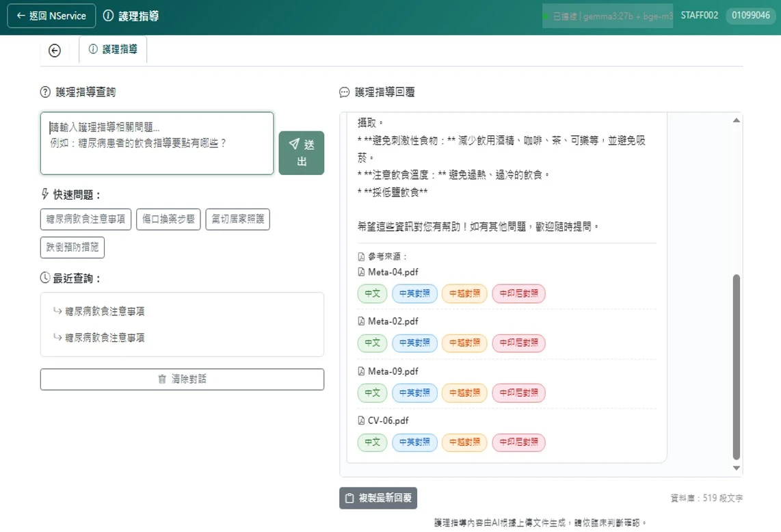Click scrollbar up arrow in response panel
Image resolution: width=781 pixels, height=532 pixels.
(x=736, y=120)
